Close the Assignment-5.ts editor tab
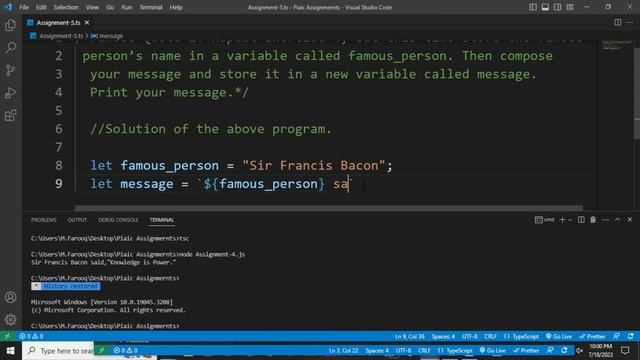This screenshot has width=640, height=360. coord(87,22)
